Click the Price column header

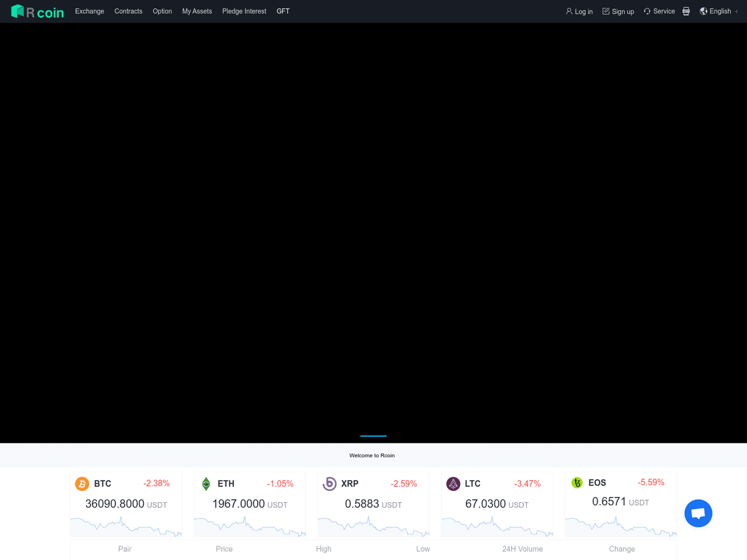tap(224, 549)
